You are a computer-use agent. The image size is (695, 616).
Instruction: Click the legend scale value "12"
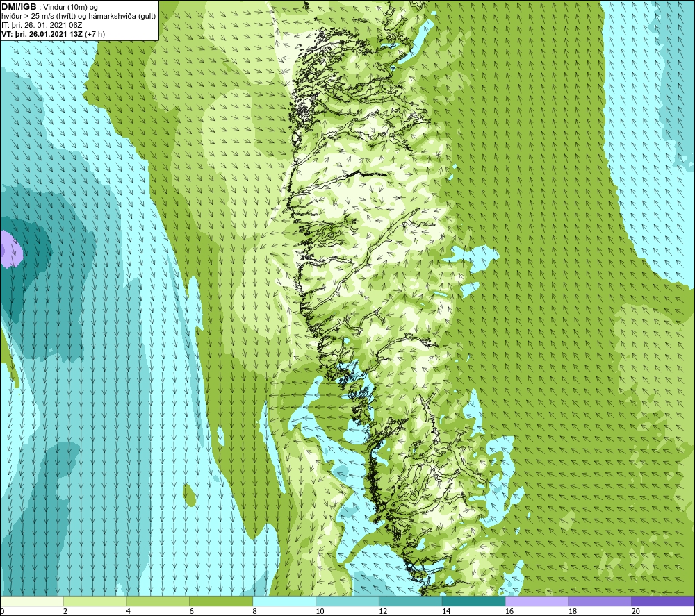coord(383,611)
